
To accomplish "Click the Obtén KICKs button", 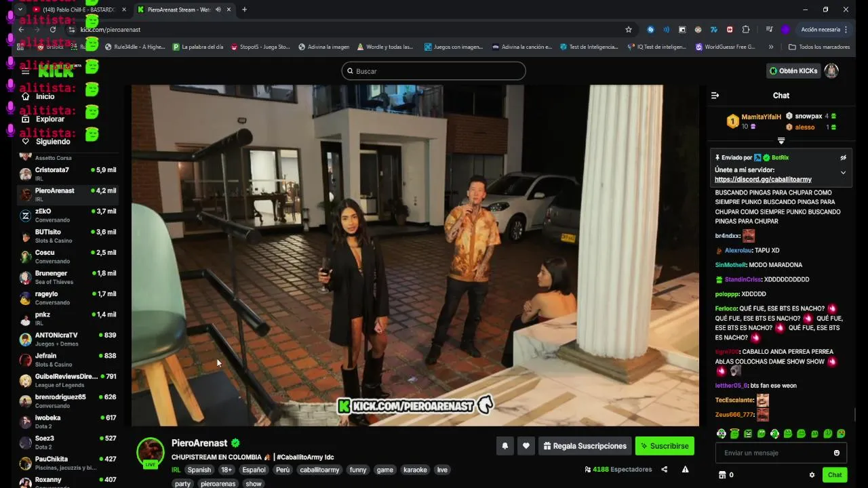I will [x=793, y=70].
